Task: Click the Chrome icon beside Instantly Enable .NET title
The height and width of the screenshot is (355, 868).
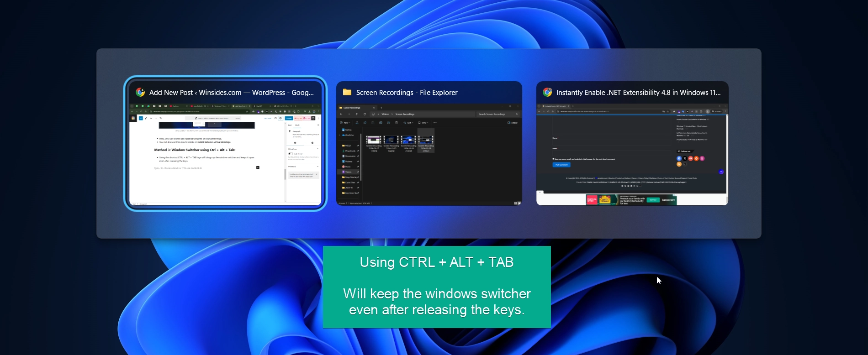Action: pyautogui.click(x=547, y=92)
